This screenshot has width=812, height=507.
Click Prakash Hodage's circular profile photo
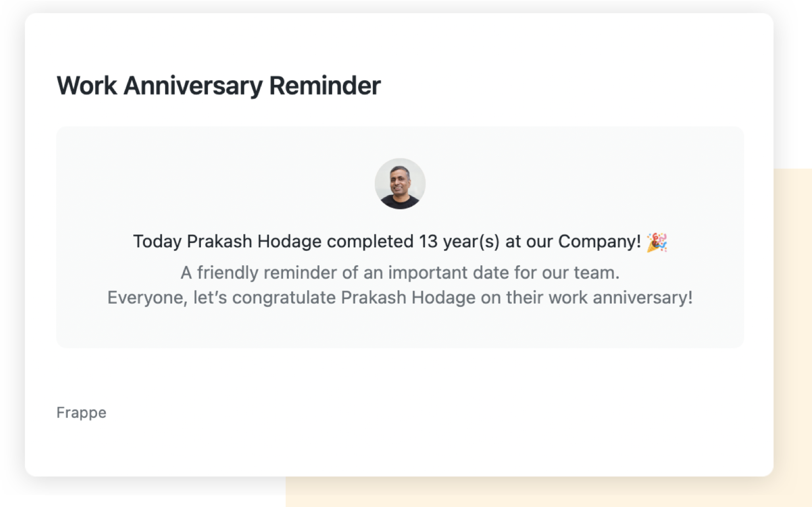click(400, 183)
